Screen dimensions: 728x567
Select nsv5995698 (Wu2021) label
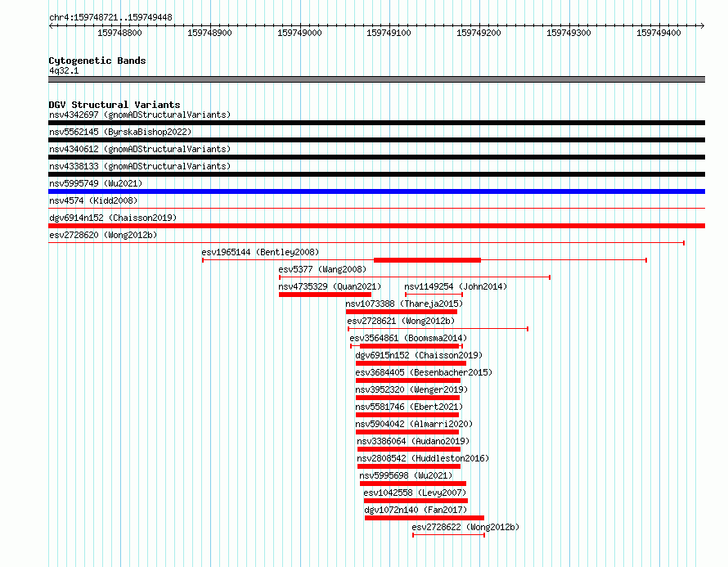pyautogui.click(x=406, y=475)
